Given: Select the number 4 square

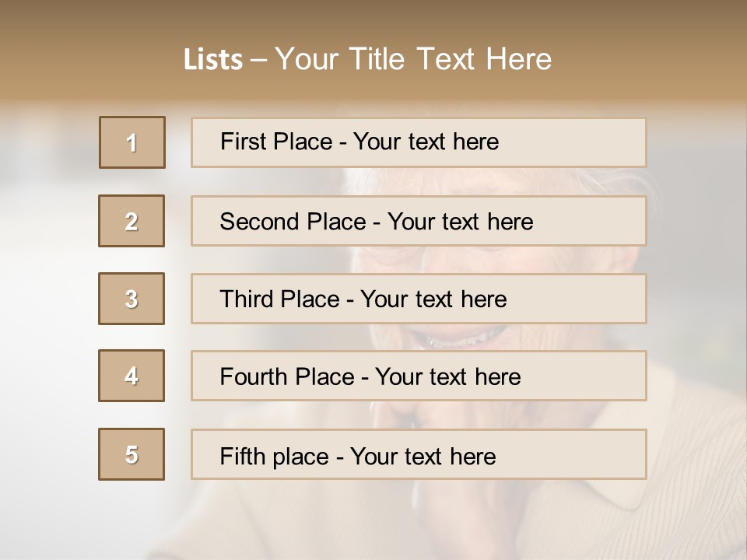Looking at the screenshot, I should click(x=132, y=376).
